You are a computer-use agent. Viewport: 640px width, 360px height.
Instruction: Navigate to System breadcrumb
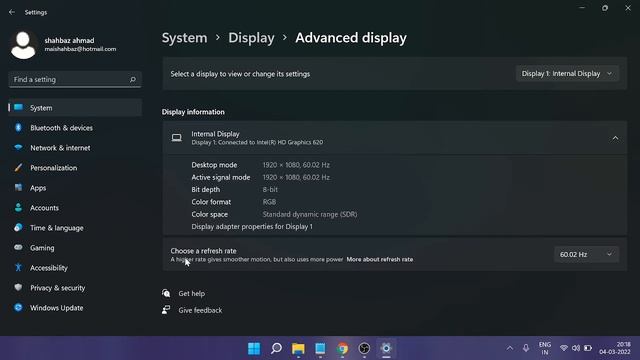tap(184, 38)
